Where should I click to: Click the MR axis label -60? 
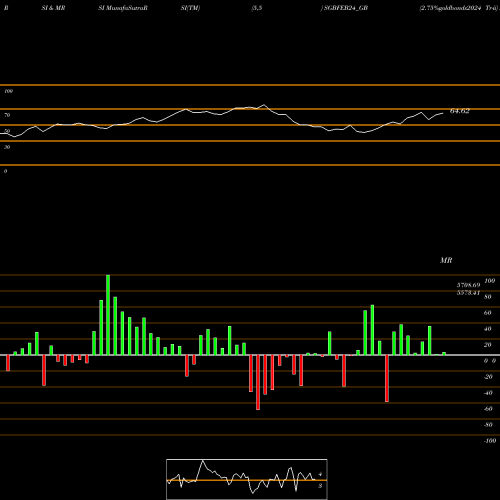(488, 409)
